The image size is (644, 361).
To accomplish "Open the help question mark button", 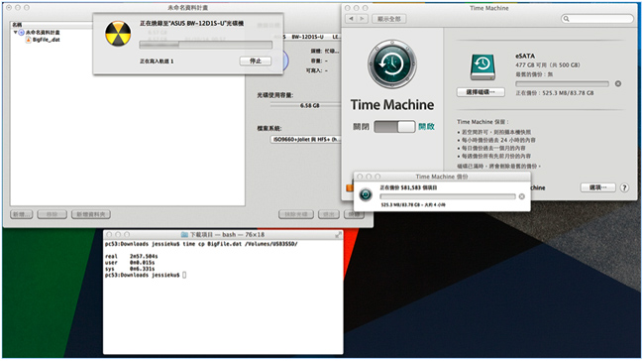I will point(624,187).
